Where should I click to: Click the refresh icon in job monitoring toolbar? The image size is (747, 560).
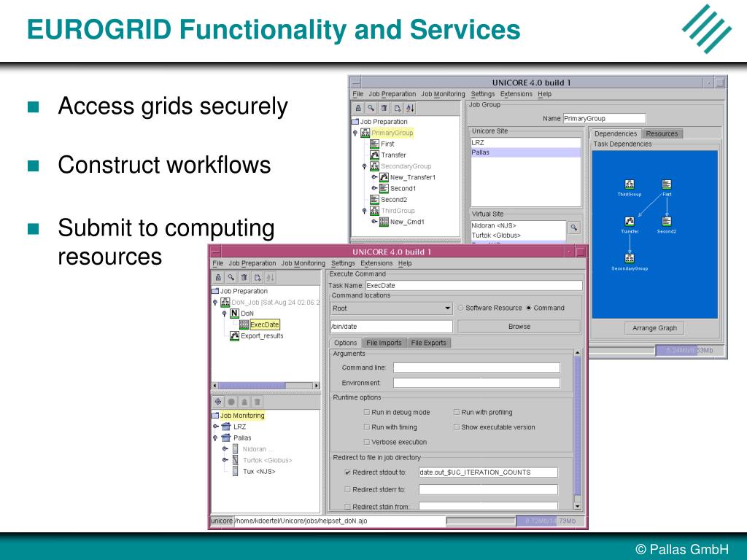pyautogui.click(x=218, y=402)
